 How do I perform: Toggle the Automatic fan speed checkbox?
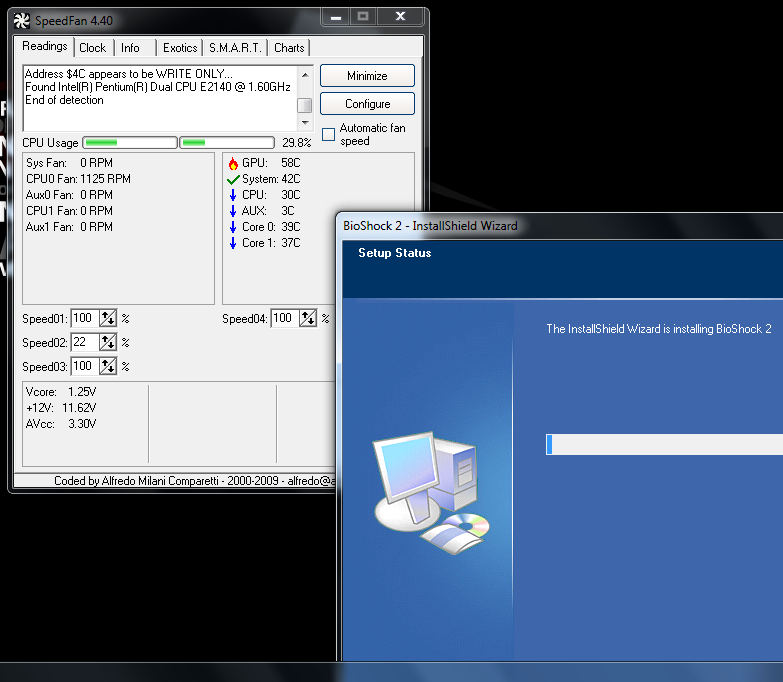coord(328,134)
